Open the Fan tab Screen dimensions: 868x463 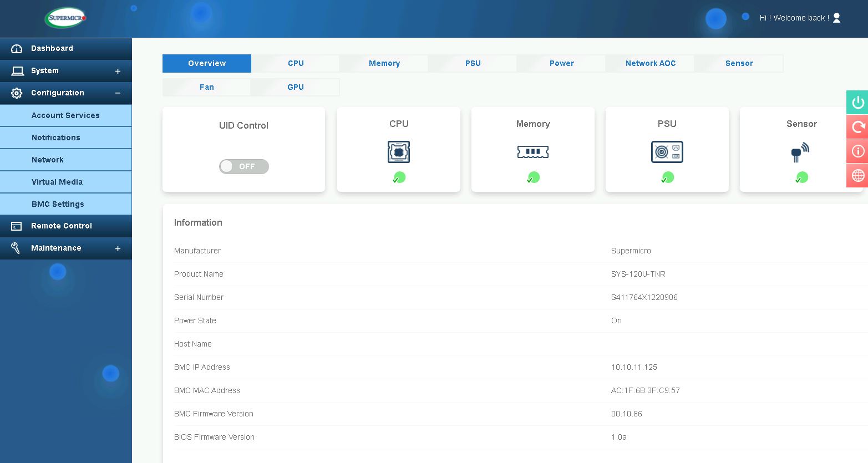[x=206, y=87]
